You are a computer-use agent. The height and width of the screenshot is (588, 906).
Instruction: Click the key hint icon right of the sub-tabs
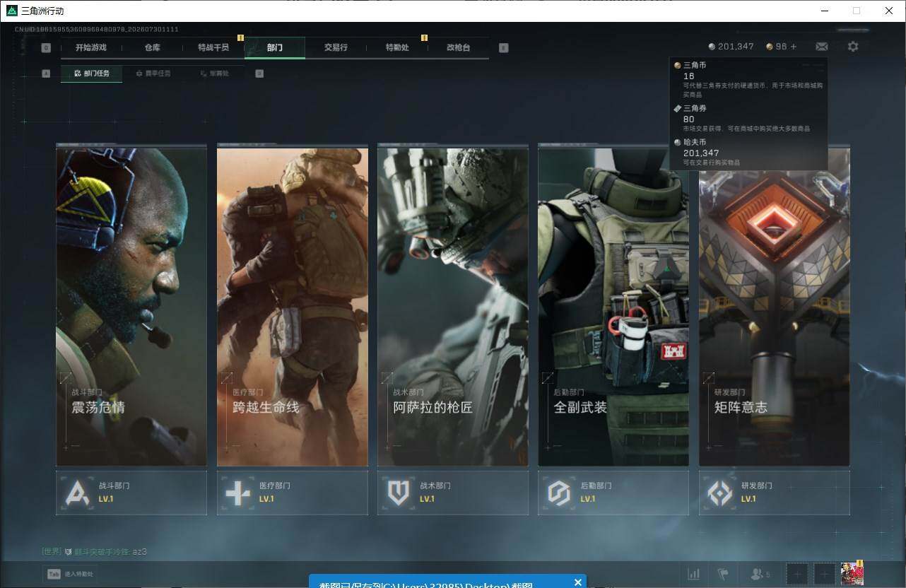click(259, 73)
